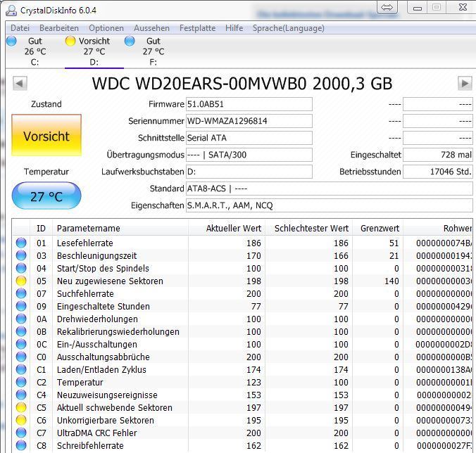Click the blue status orb for drive C:
This screenshot has height=453, width=476.
click(x=11, y=41)
